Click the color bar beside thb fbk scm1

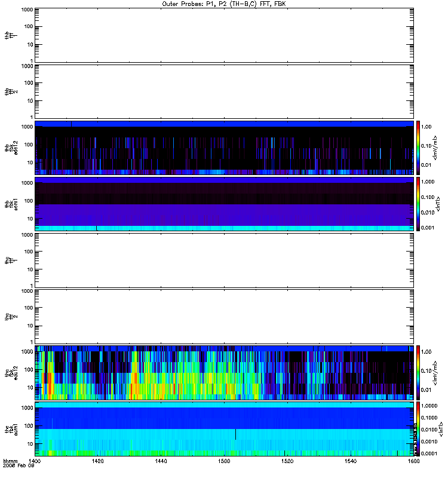tap(418, 204)
